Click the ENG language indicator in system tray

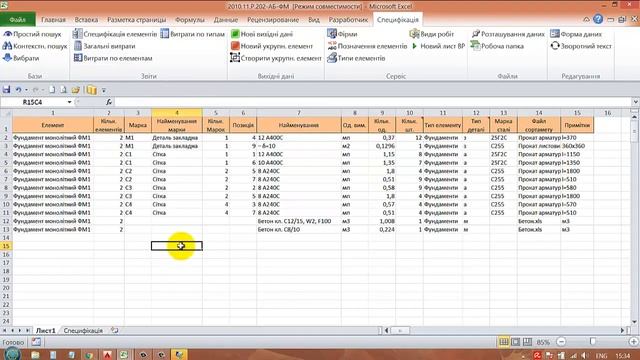coord(601,356)
